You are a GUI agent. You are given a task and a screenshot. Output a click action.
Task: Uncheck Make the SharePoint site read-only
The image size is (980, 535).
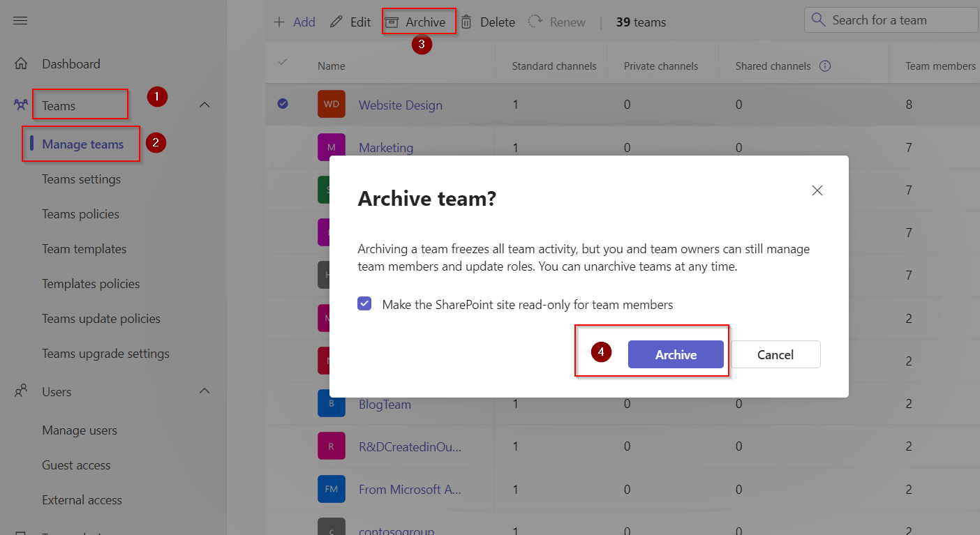click(364, 303)
